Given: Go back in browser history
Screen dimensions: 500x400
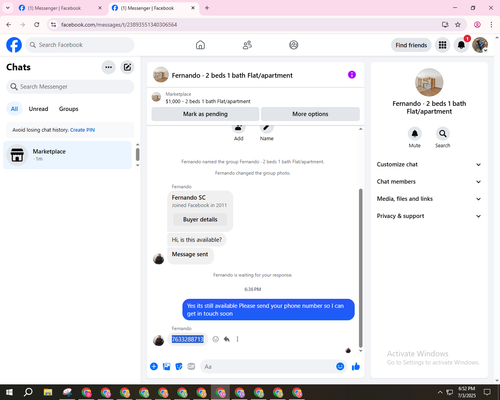Looking at the screenshot, I should tap(9, 25).
